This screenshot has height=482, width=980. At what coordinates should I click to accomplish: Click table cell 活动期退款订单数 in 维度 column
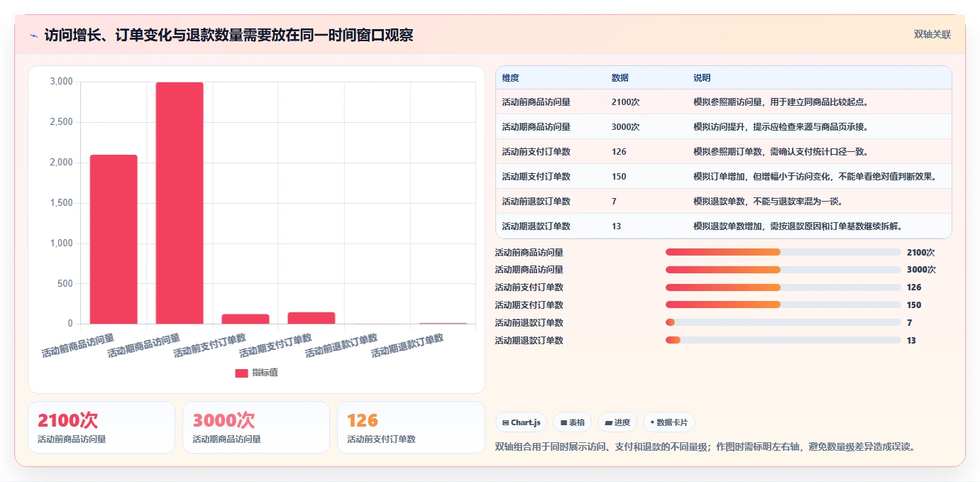point(536,226)
